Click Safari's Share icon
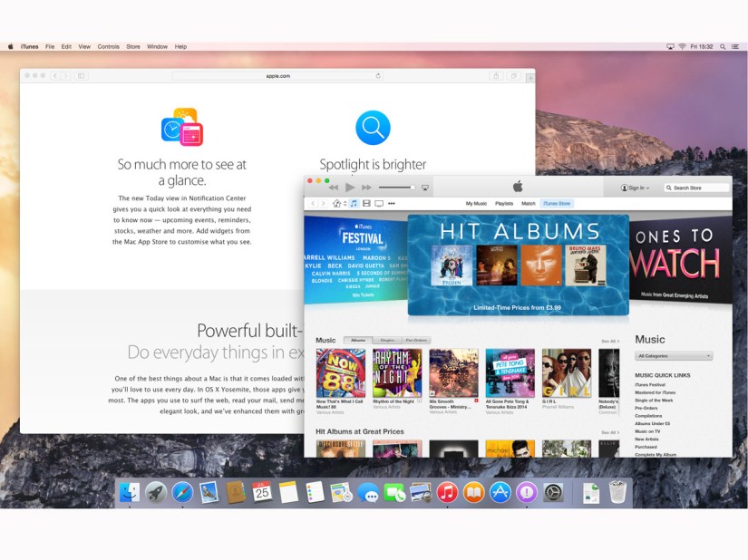Screen dimensions: 748x560 pyautogui.click(x=496, y=76)
